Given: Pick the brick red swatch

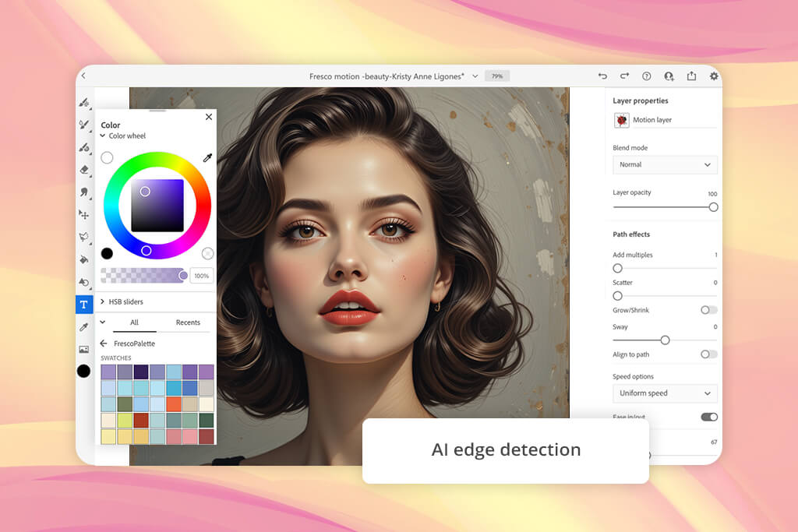Looking at the screenshot, I should click(x=141, y=420).
